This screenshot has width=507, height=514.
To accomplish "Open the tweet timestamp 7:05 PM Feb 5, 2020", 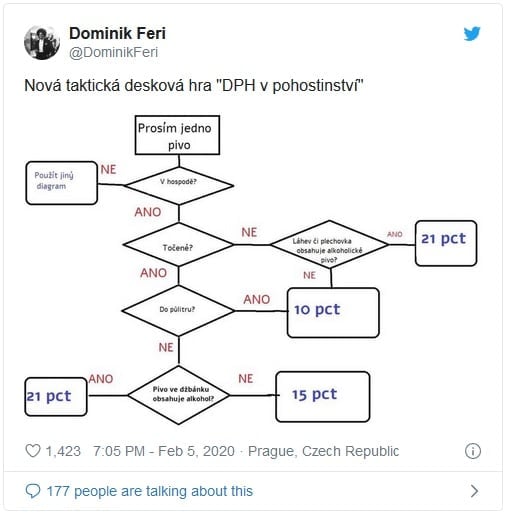I will 164,451.
